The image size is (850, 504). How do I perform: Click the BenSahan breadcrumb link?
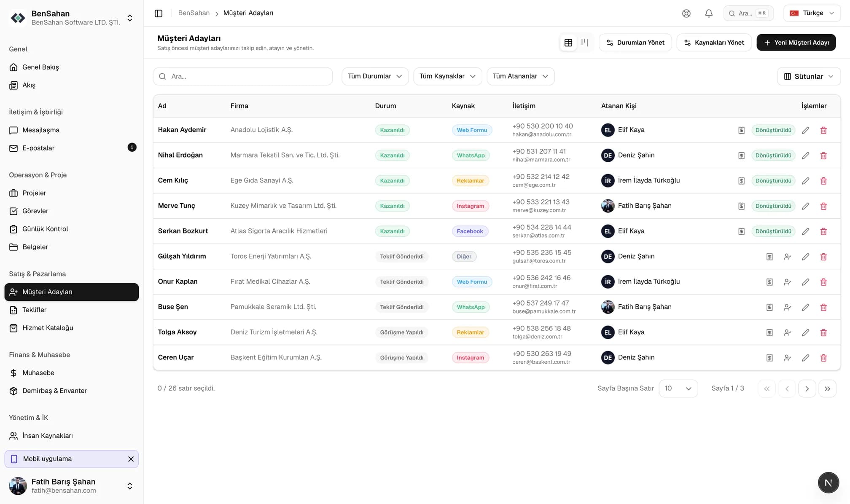click(x=194, y=13)
